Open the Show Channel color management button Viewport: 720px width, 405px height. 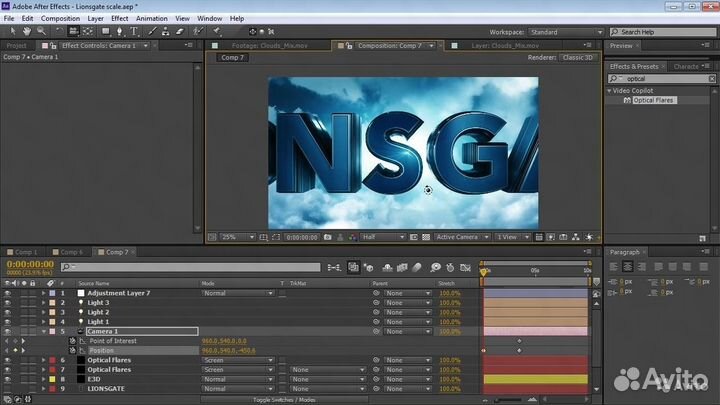353,237
